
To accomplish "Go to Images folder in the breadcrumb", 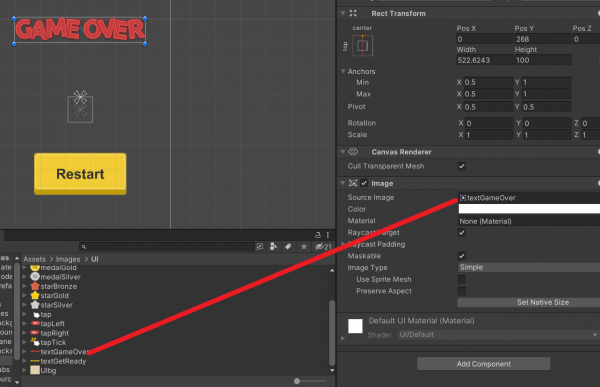I will 68,259.
